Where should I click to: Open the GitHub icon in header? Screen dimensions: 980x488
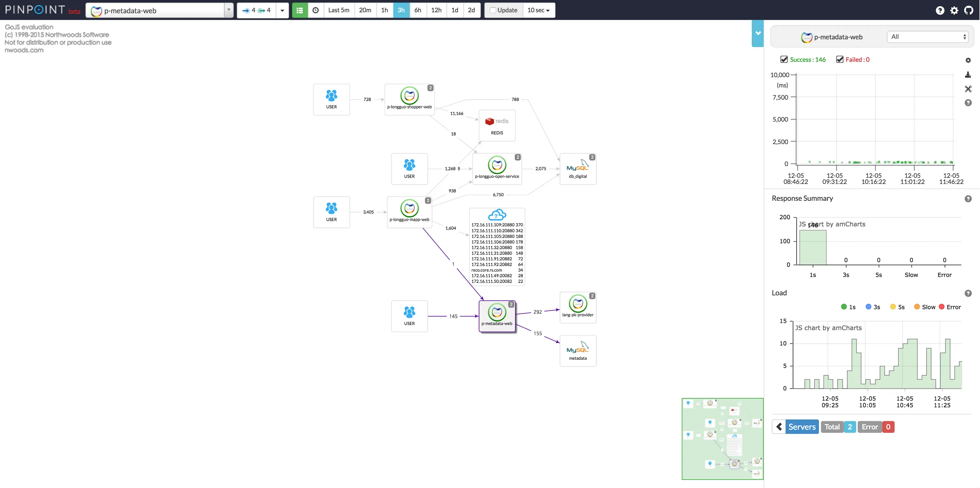(x=969, y=10)
